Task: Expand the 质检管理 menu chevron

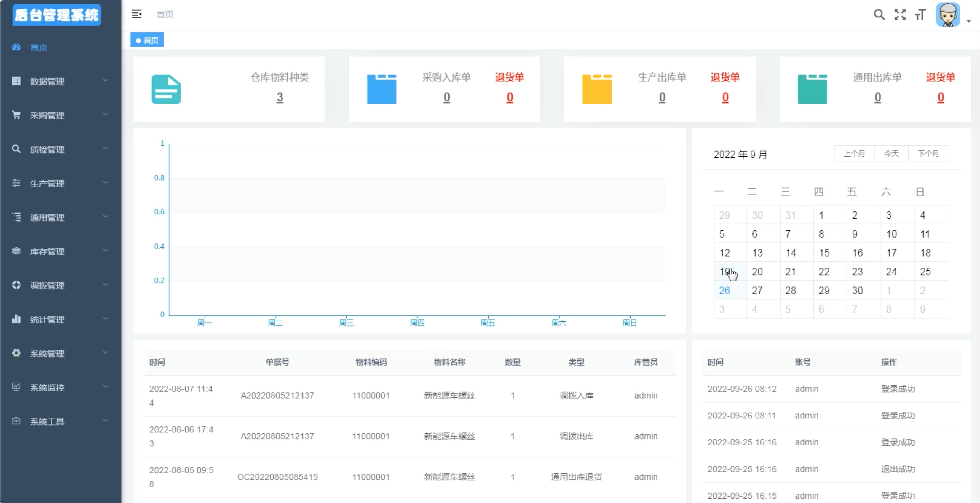Action: click(105, 148)
